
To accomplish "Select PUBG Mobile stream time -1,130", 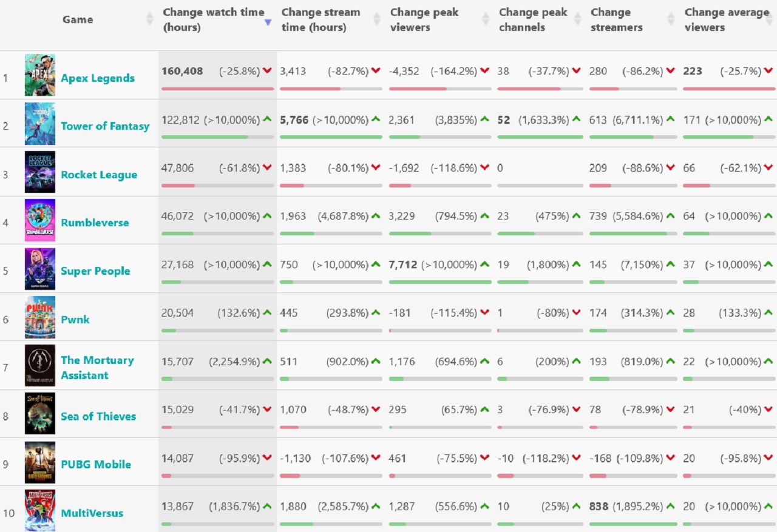I will pyautogui.click(x=296, y=458).
